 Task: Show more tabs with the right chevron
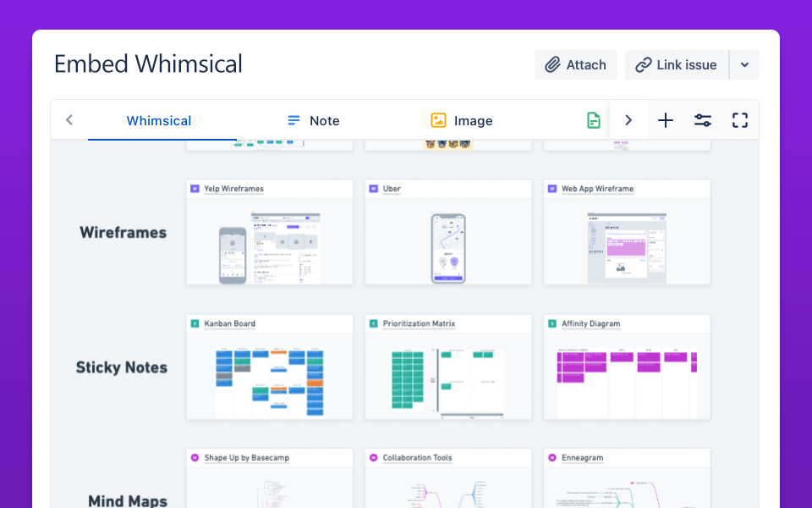point(628,121)
